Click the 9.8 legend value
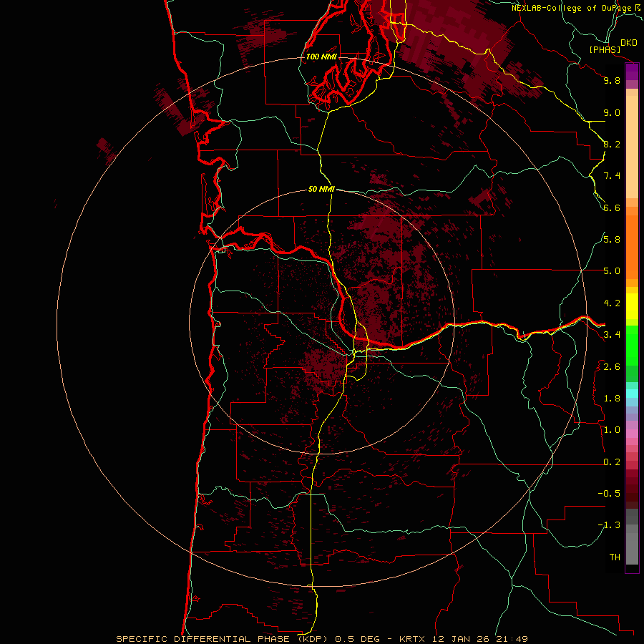The image size is (644, 644). pos(612,80)
